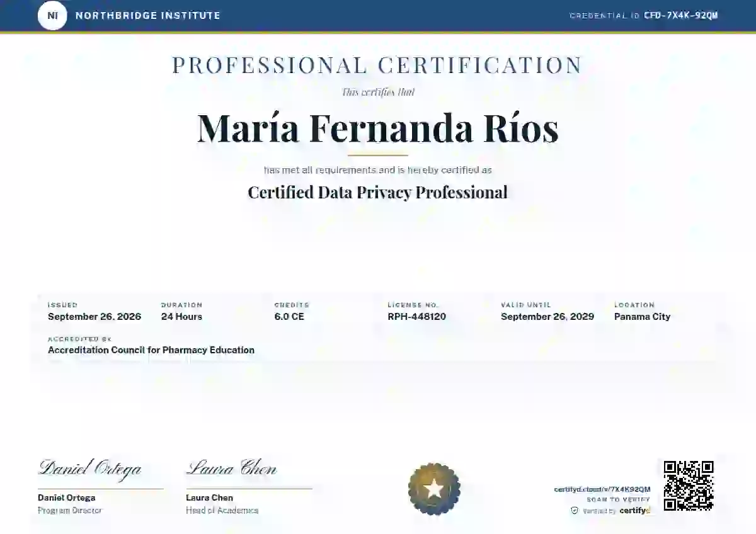
Task: Click Certified Data Privacy Professional text
Action: [377, 192]
